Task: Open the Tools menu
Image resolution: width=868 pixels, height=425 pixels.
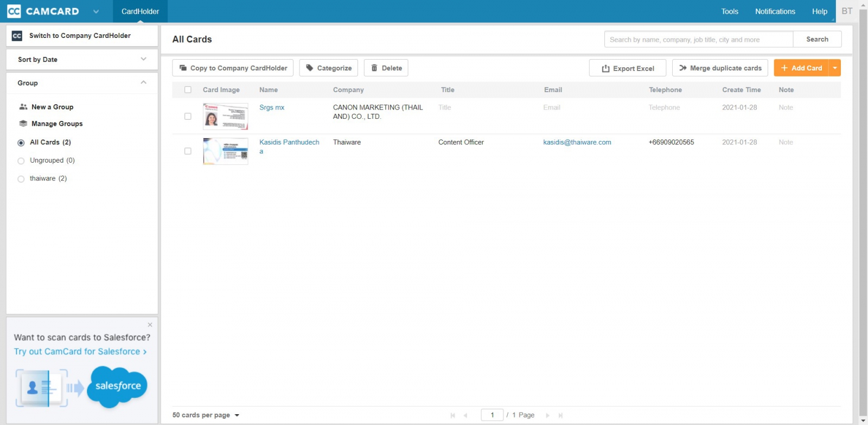Action: 730,11
